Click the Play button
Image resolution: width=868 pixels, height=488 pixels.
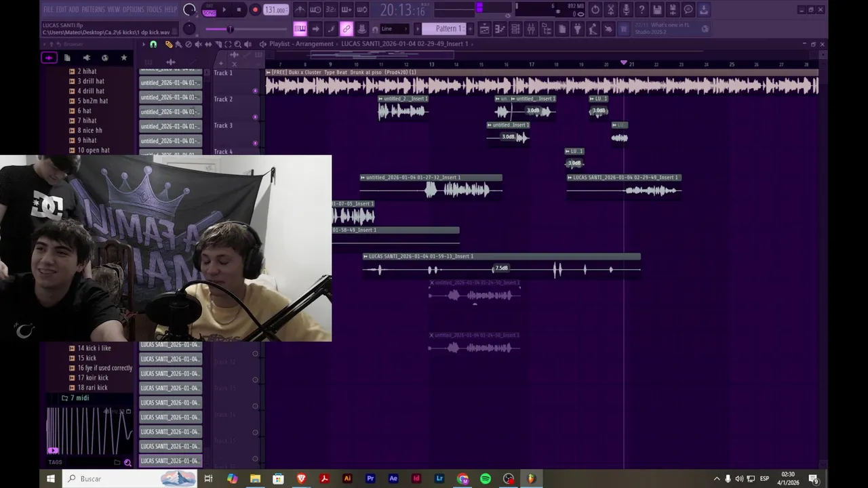pyautogui.click(x=224, y=10)
